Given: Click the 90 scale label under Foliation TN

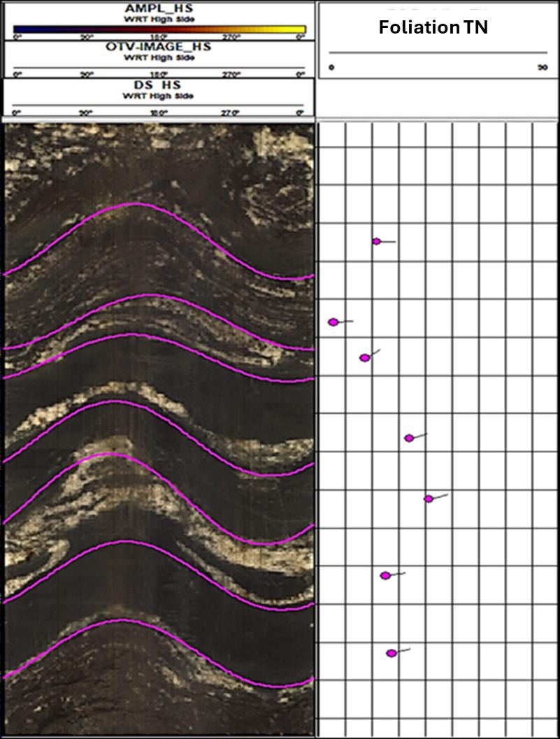Looking at the screenshot, I should pos(543,67).
